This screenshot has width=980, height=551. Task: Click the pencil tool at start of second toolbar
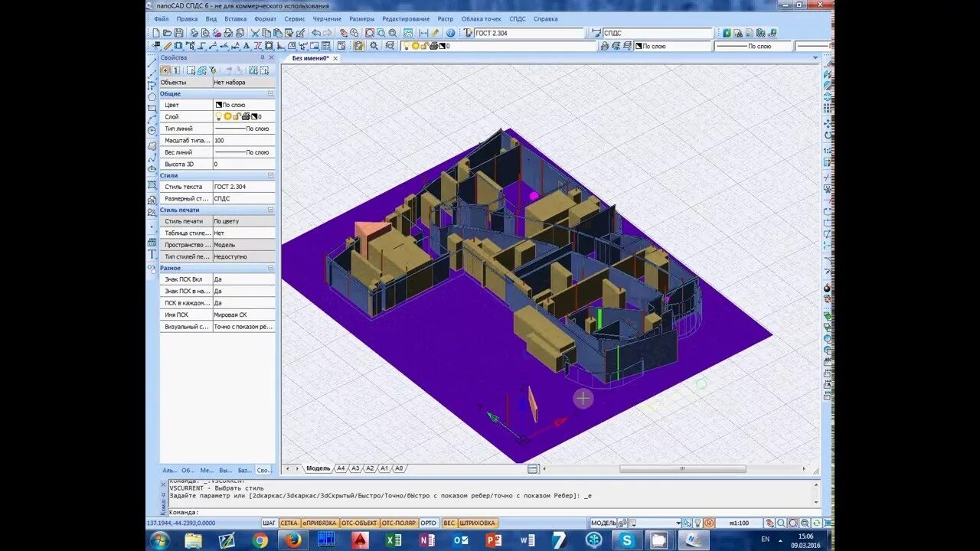(x=168, y=46)
